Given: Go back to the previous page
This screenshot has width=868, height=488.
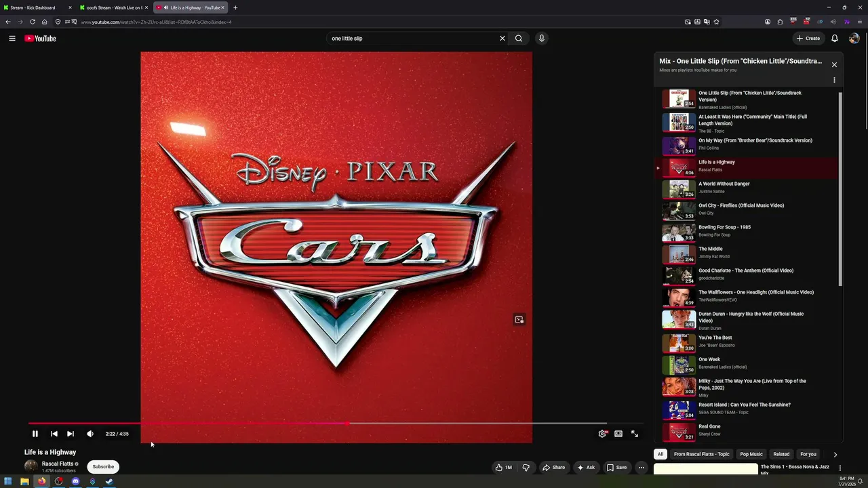Looking at the screenshot, I should 8,22.
